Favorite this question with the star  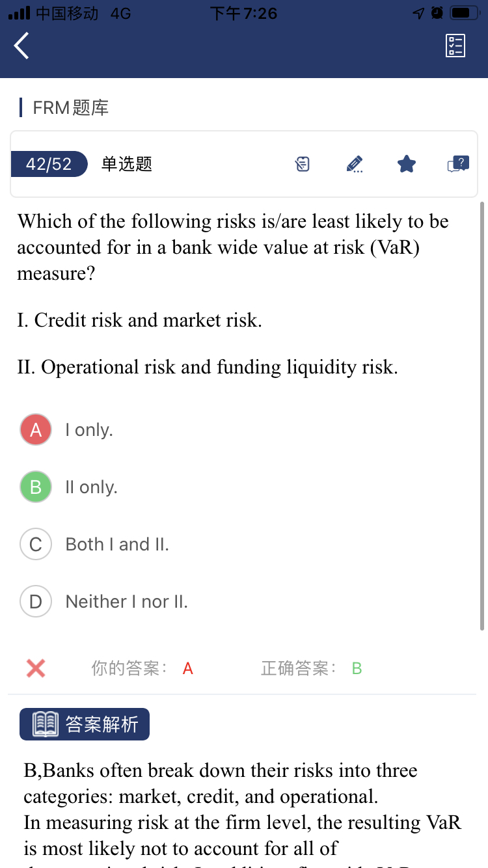[407, 164]
